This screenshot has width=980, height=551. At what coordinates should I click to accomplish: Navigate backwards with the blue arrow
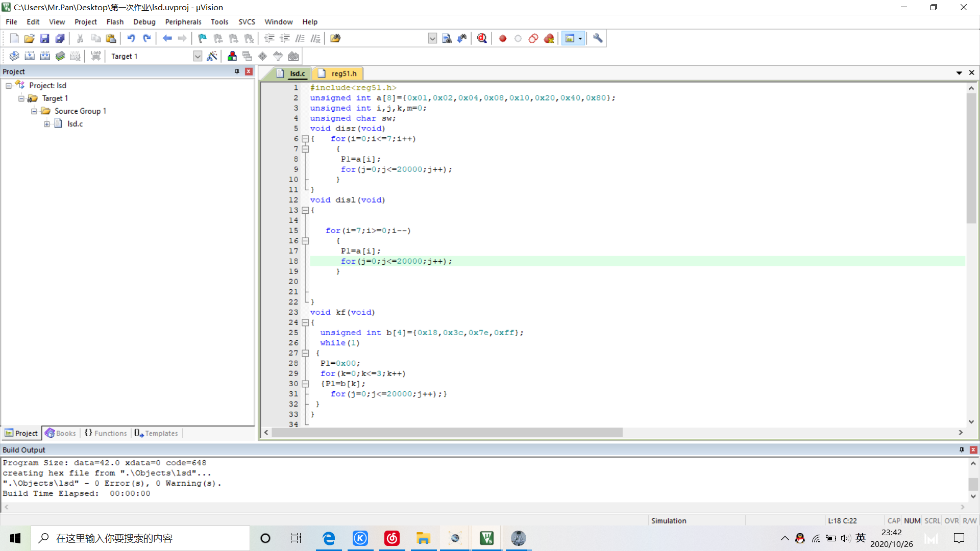[167, 38]
